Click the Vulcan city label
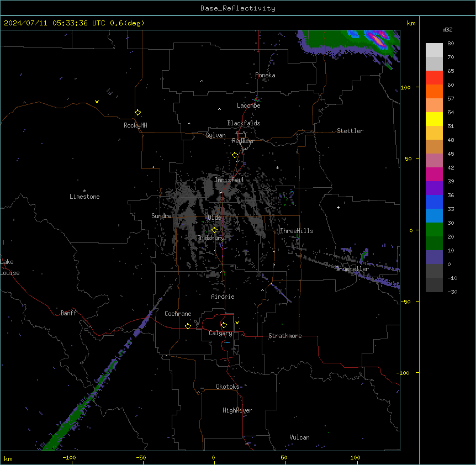The image size is (476, 465). click(299, 437)
